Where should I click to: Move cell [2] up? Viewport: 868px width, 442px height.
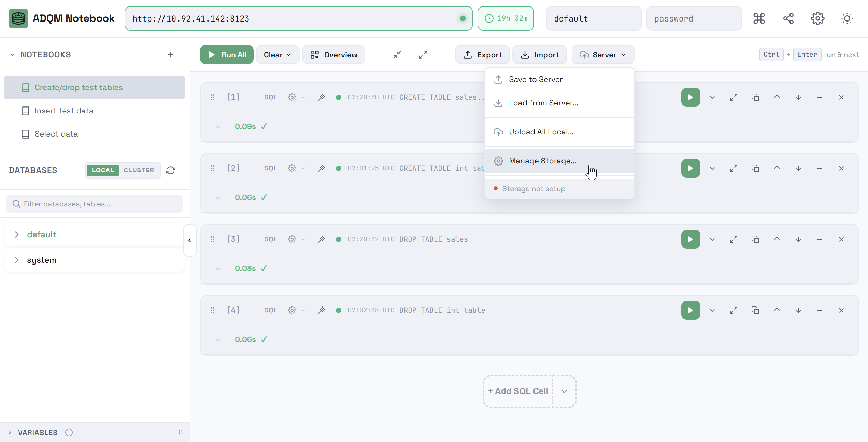point(777,168)
